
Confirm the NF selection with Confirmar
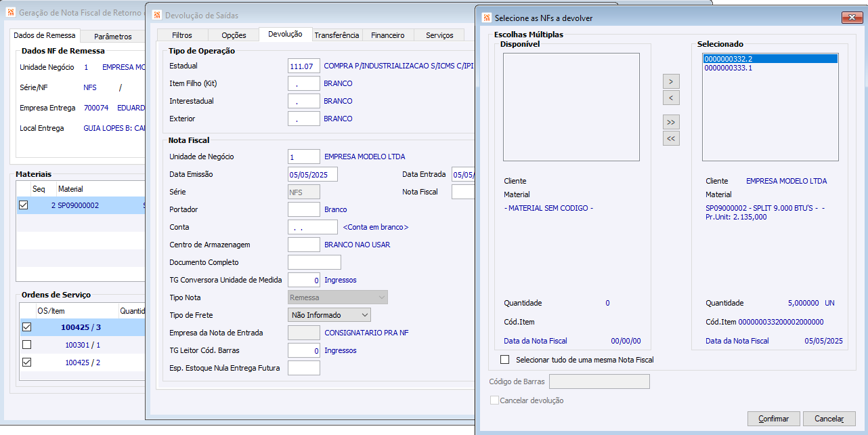(x=773, y=419)
